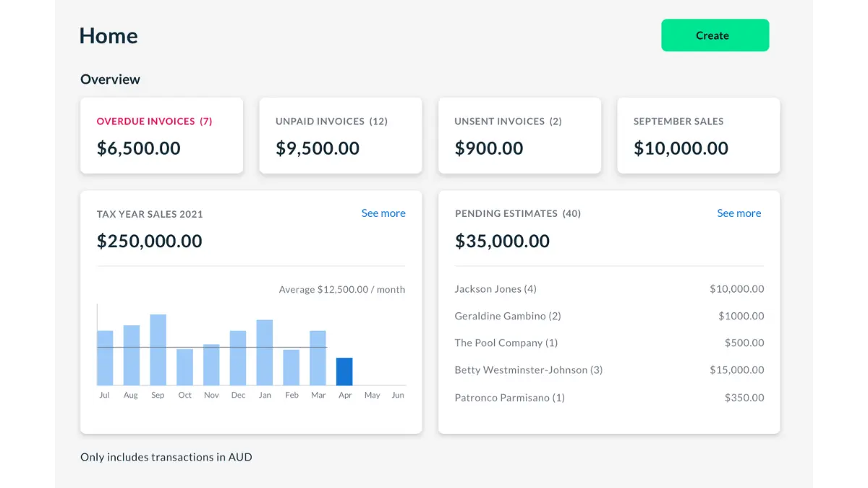The image size is (868, 488).
Task: Click See more on Tax Year Sales 2021
Action: click(383, 213)
